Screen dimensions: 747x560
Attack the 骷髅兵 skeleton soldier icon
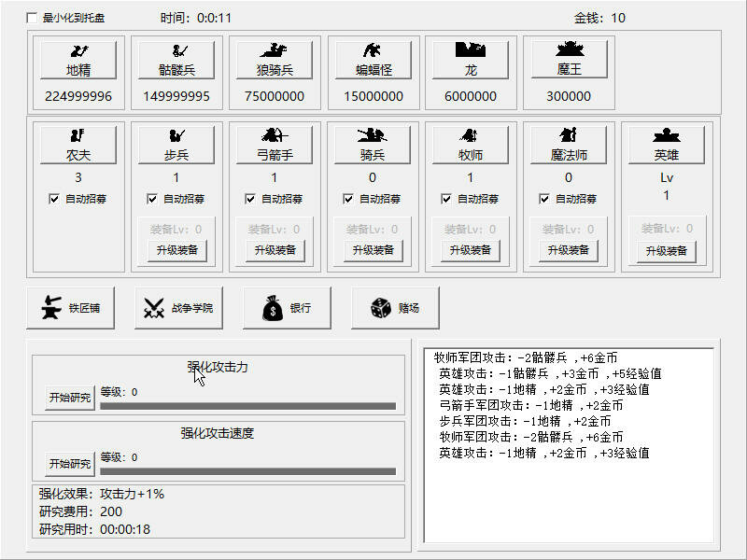(176, 57)
